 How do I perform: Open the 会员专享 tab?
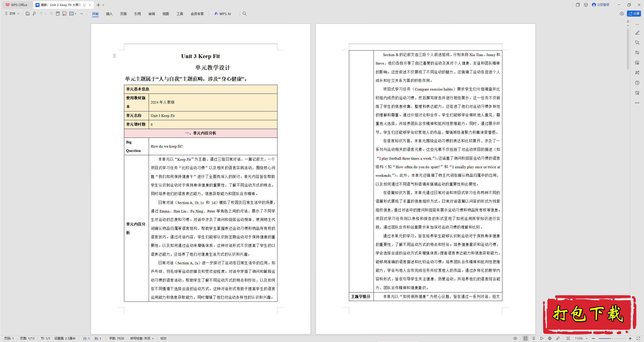tap(197, 14)
